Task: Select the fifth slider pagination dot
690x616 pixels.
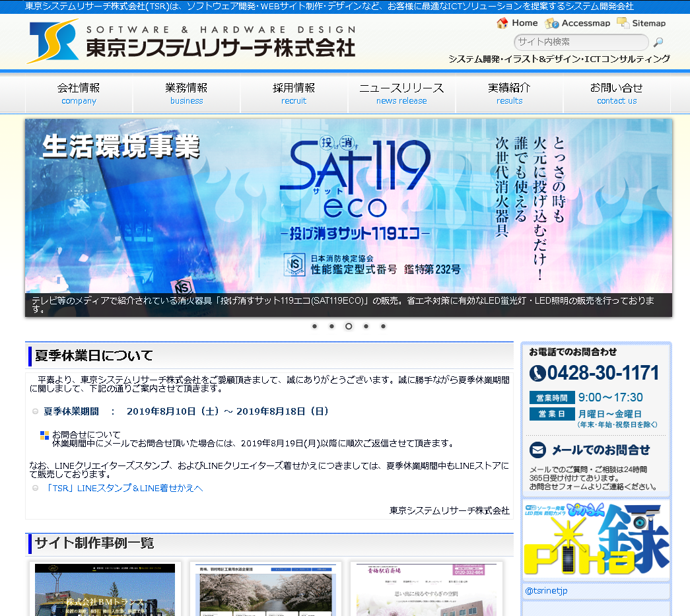Action: (x=383, y=326)
